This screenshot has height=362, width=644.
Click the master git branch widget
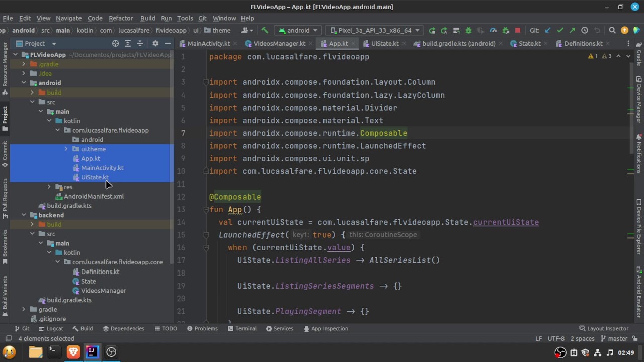coord(613,339)
